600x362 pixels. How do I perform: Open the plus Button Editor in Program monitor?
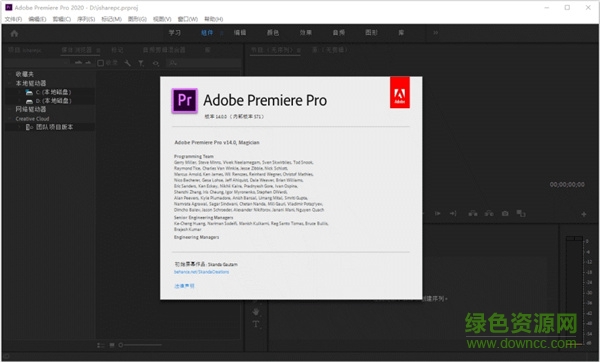(584, 214)
